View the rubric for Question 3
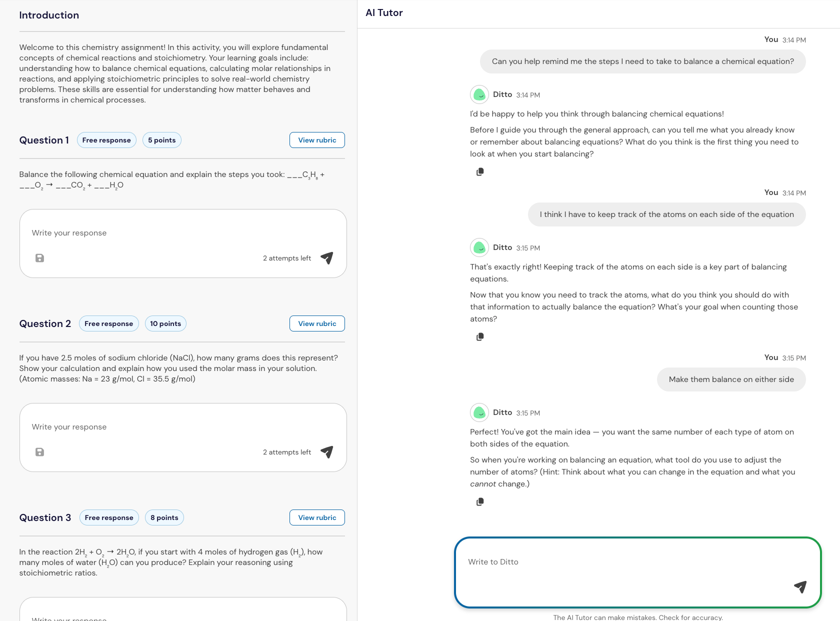Viewport: 840px width, 621px height. pyautogui.click(x=317, y=517)
